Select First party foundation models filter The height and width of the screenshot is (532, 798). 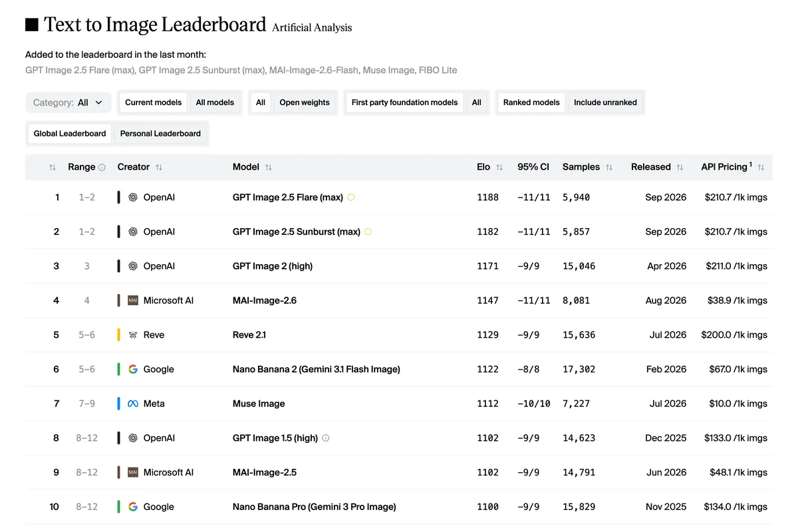(x=404, y=102)
